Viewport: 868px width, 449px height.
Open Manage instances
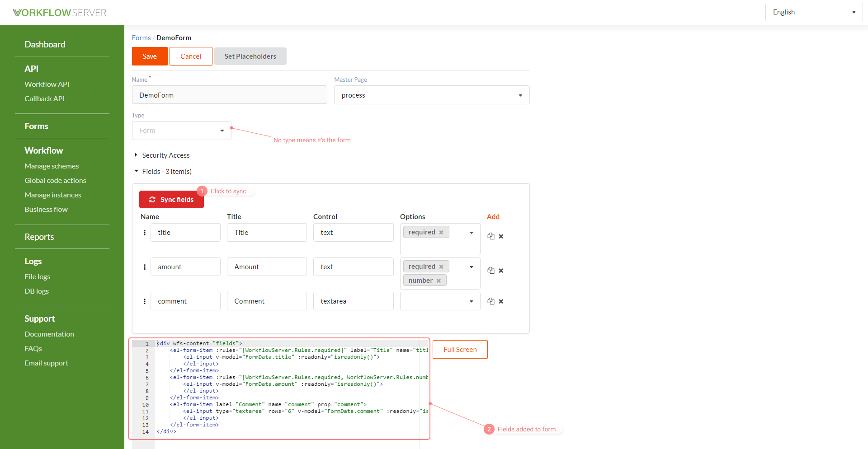53,195
